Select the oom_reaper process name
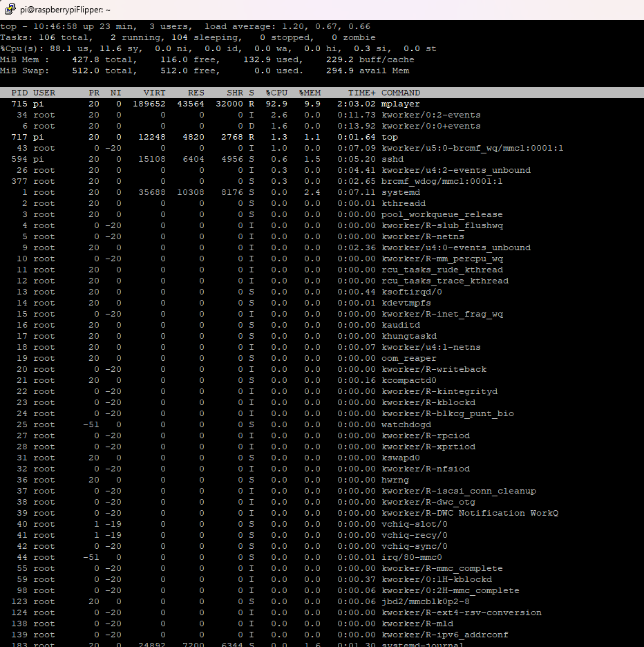644x647 pixels. coord(409,358)
